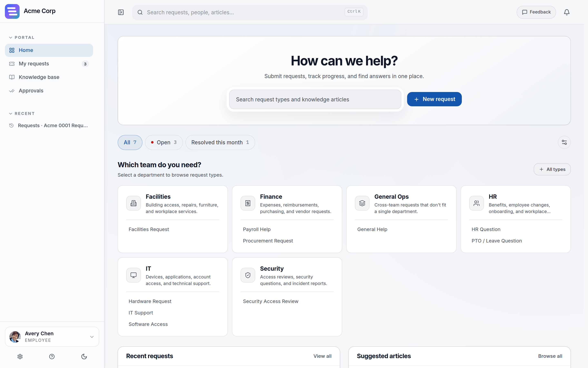This screenshot has height=368, width=588.
Task: Open help via the question mark icon
Action: pyautogui.click(x=52, y=357)
